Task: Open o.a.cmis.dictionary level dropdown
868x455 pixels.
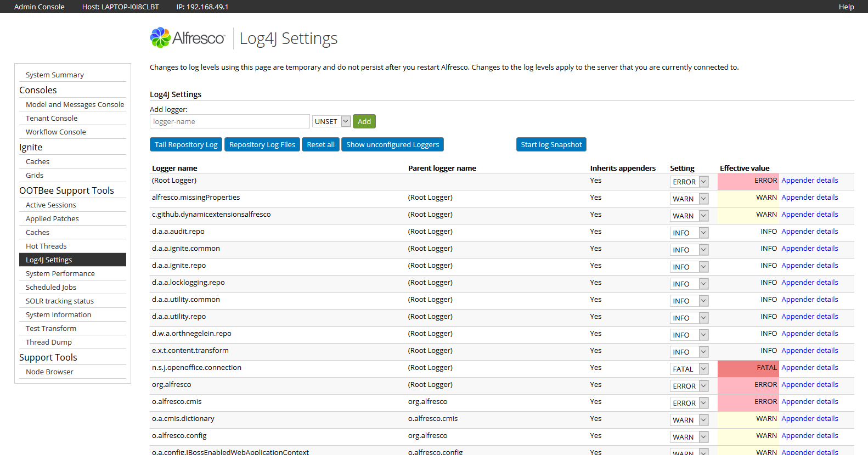Action: tap(689, 420)
